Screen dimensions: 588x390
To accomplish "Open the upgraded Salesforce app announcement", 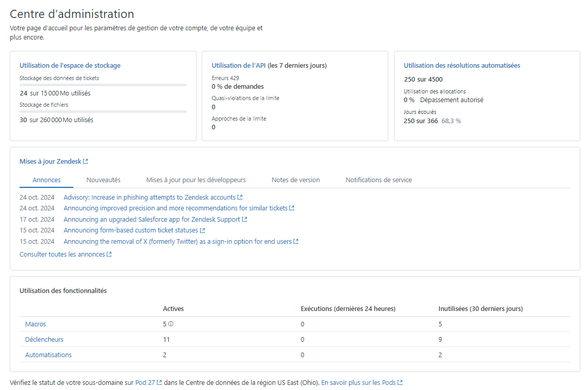I will click(152, 220).
